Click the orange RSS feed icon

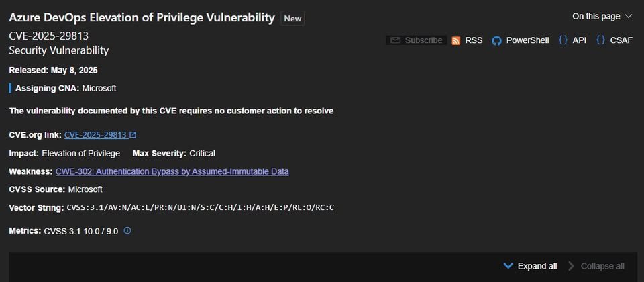[456, 40]
